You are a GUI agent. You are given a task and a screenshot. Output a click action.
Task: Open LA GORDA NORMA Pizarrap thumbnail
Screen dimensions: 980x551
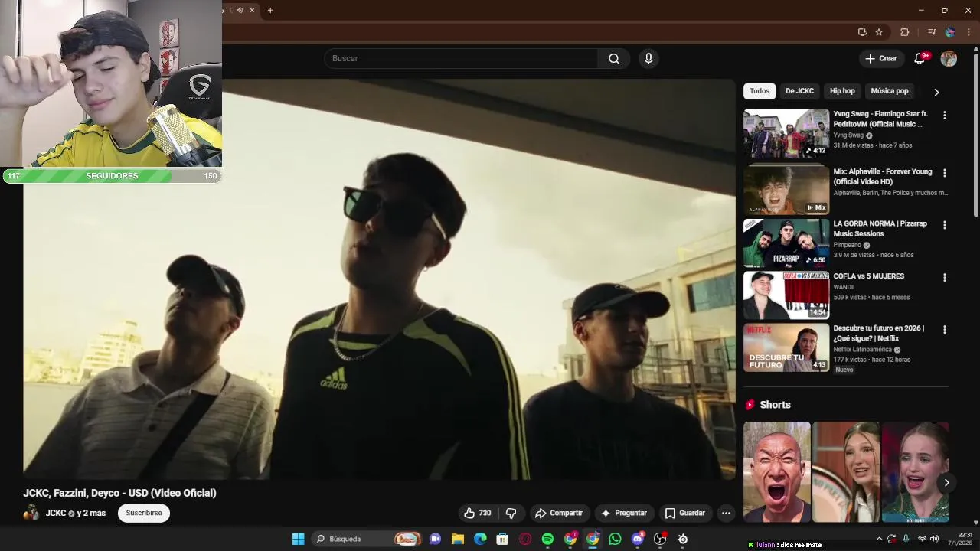pos(786,243)
